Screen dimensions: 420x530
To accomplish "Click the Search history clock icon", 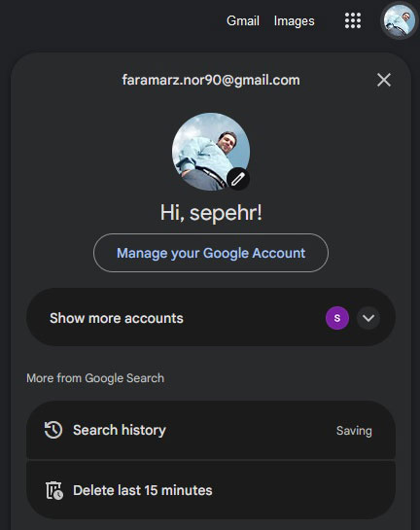I will (53, 430).
